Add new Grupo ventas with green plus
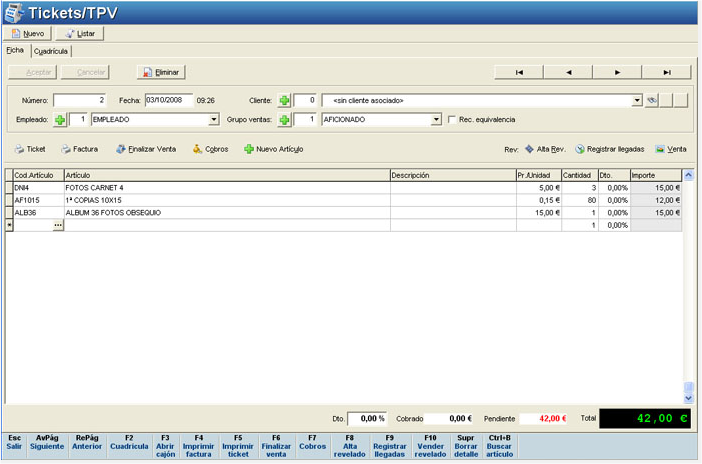 point(284,120)
